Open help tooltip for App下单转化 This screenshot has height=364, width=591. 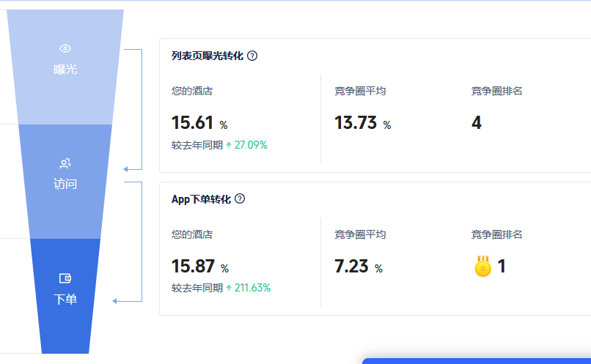[240, 198]
